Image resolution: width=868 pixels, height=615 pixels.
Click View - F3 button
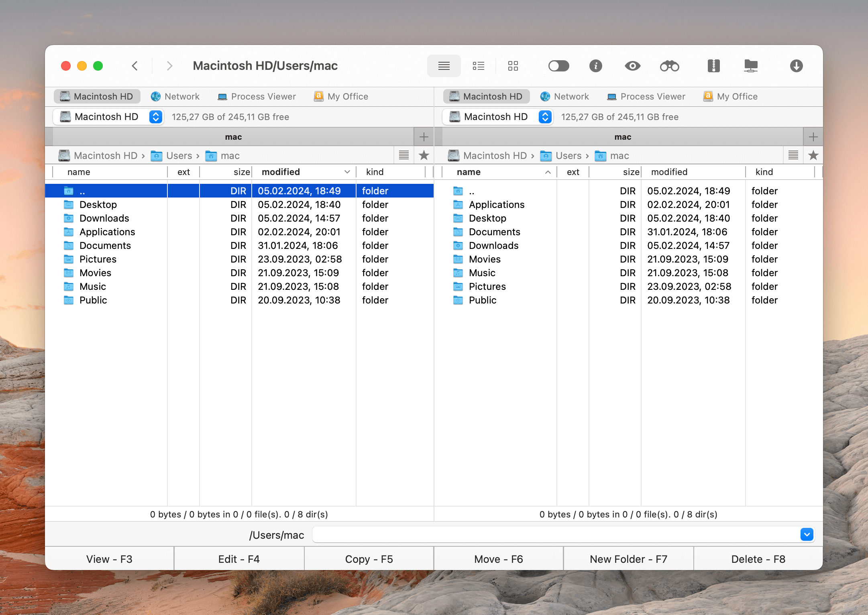point(109,559)
